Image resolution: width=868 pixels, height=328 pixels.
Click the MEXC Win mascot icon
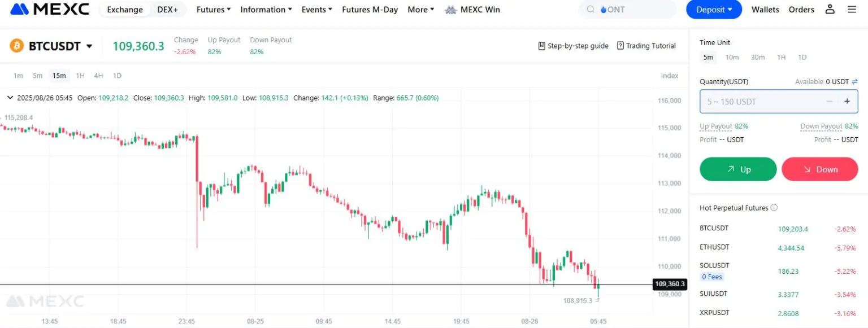click(x=450, y=10)
